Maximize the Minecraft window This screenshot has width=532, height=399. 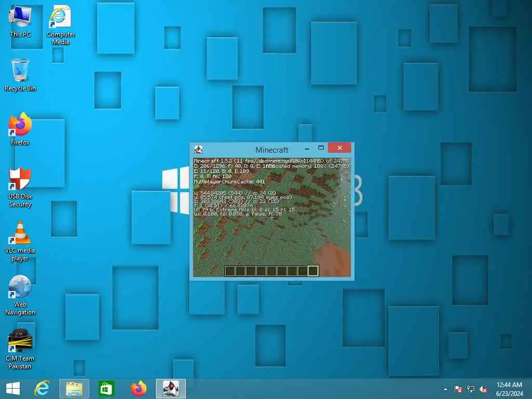coord(321,148)
